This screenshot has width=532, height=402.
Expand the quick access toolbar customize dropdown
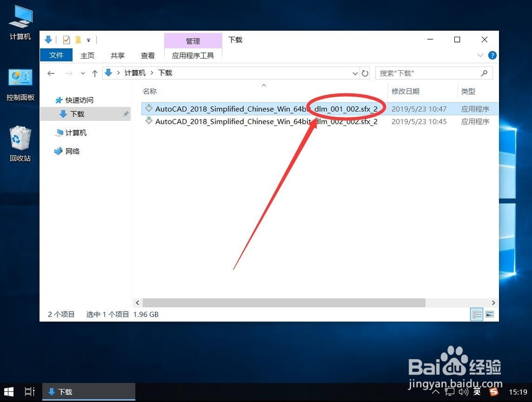click(89, 40)
